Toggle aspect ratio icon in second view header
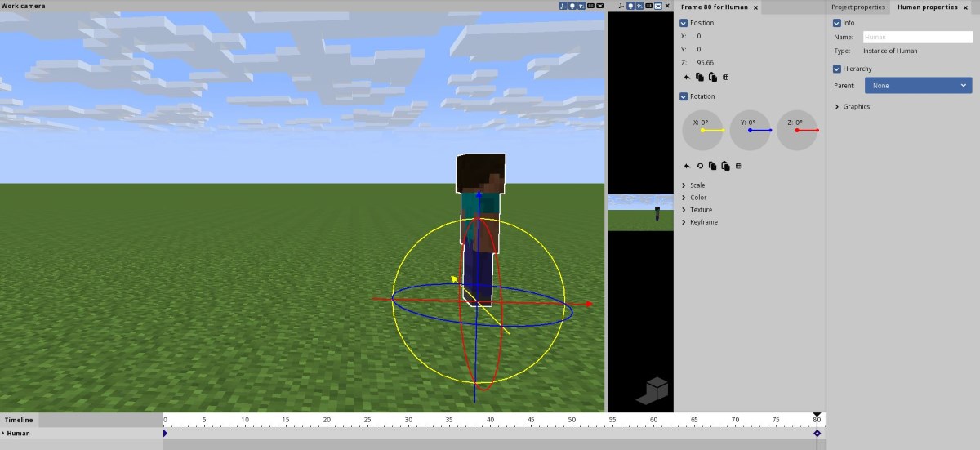The image size is (980, 450). (x=658, y=6)
